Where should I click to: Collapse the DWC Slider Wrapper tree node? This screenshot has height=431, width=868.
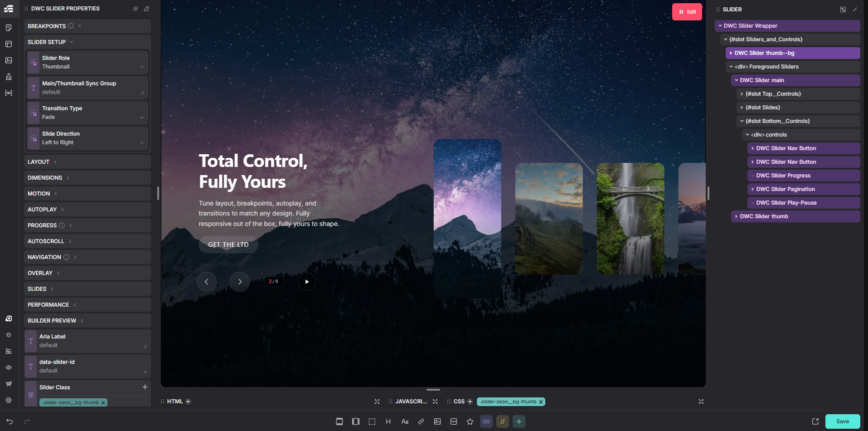720,26
